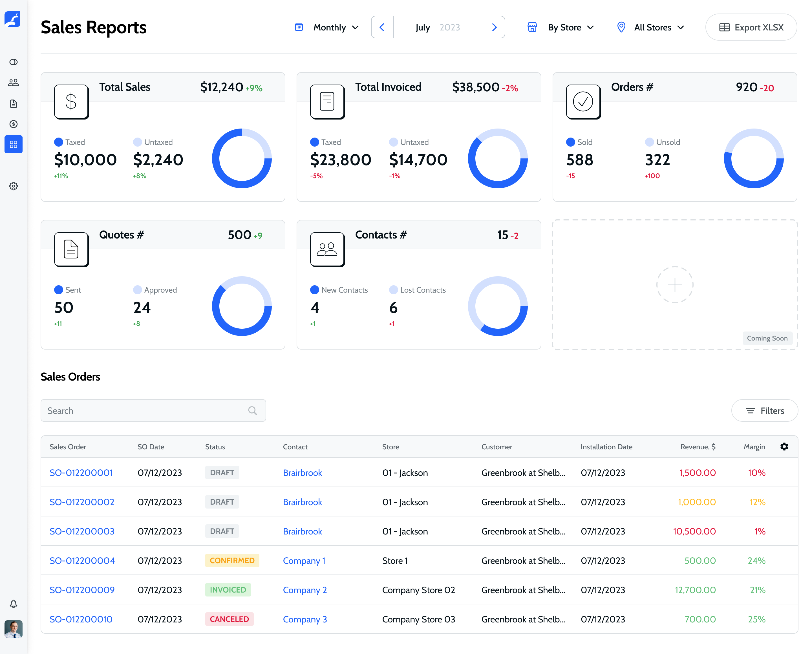Screen dimensions: 812x654
Task: Expand the By Store dropdown
Action: [570, 27]
